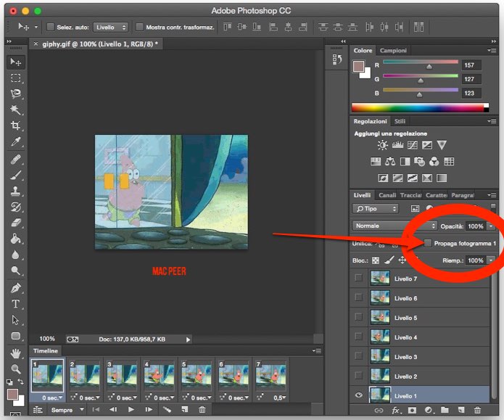Click the Brightness/Contrast adjustment icon
The image size is (504, 420).
pos(382,146)
